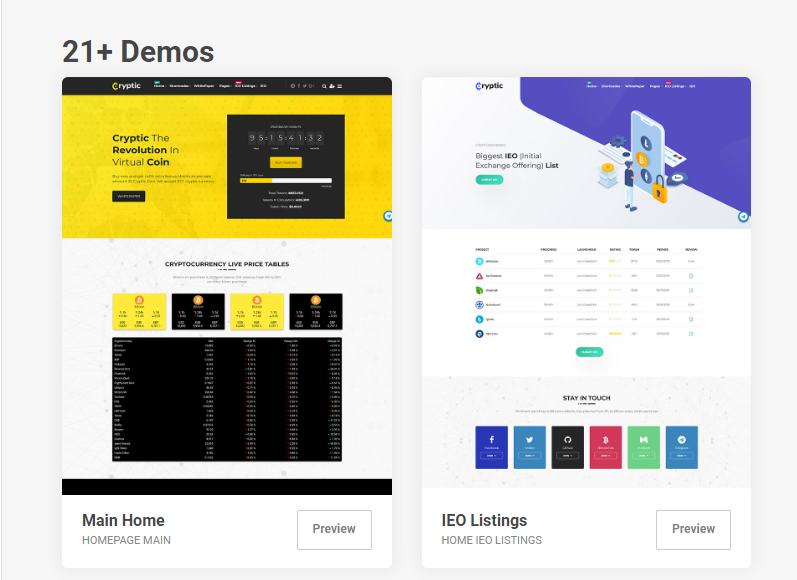Click the GitHub tile under Stay In Touch

(568, 447)
